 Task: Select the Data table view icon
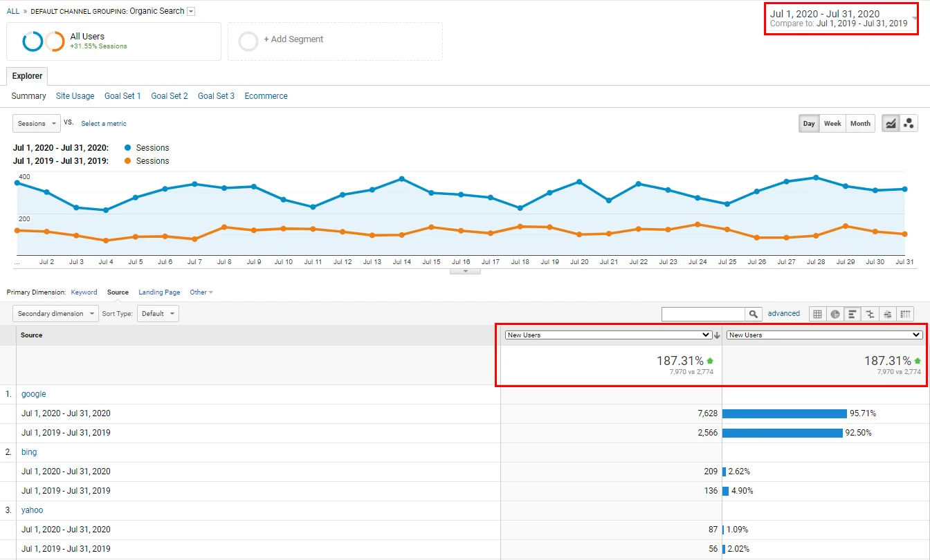click(x=817, y=313)
